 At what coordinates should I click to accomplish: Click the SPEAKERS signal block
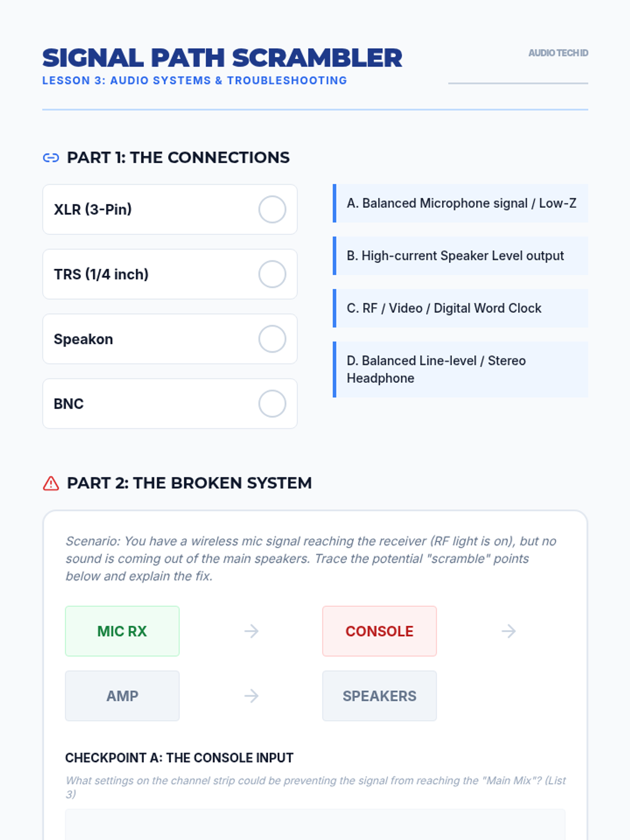pyautogui.click(x=380, y=696)
